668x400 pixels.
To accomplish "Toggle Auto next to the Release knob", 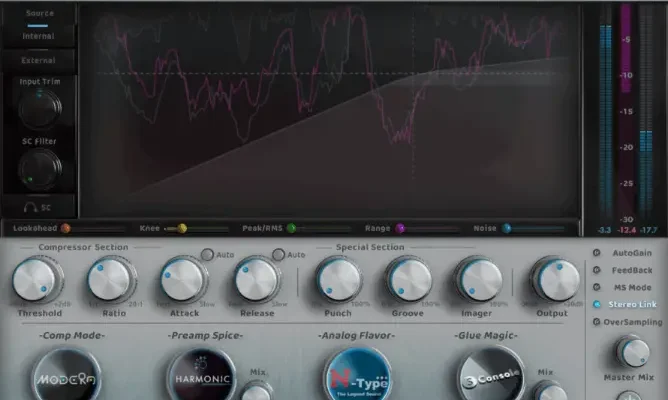I will click(x=280, y=255).
